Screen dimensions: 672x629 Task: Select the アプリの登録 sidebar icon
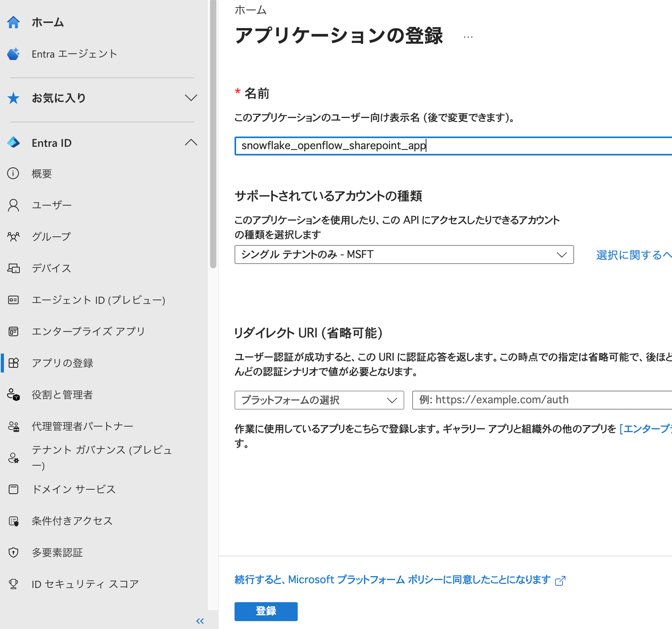[x=13, y=363]
